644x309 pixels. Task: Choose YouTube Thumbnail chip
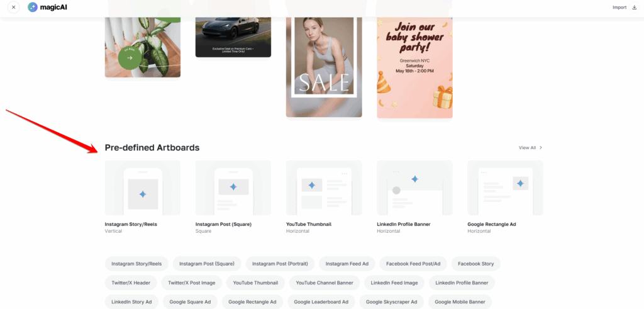point(255,283)
